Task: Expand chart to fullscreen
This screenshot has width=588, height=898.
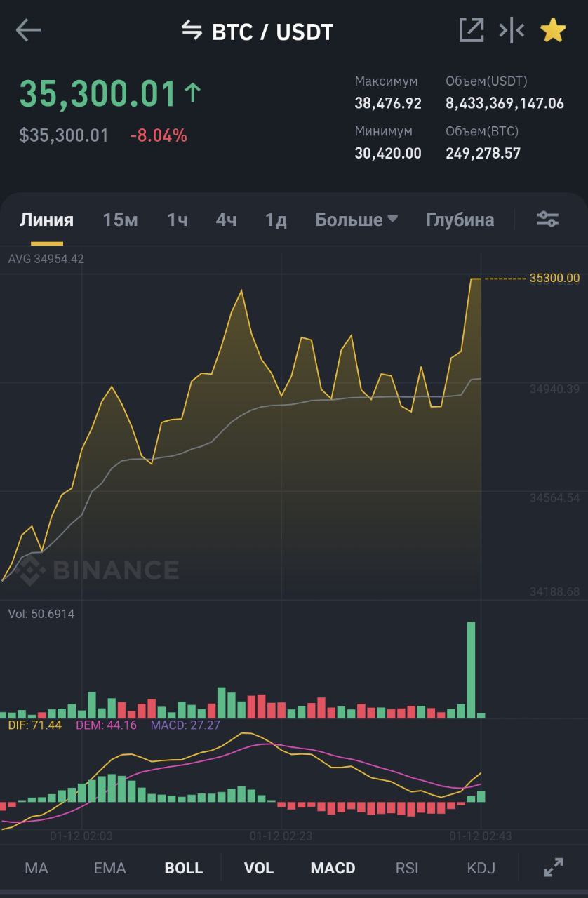Action: (554, 867)
